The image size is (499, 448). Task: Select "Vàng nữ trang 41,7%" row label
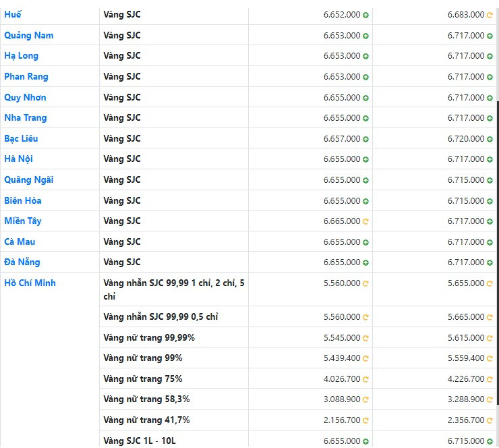146,420
